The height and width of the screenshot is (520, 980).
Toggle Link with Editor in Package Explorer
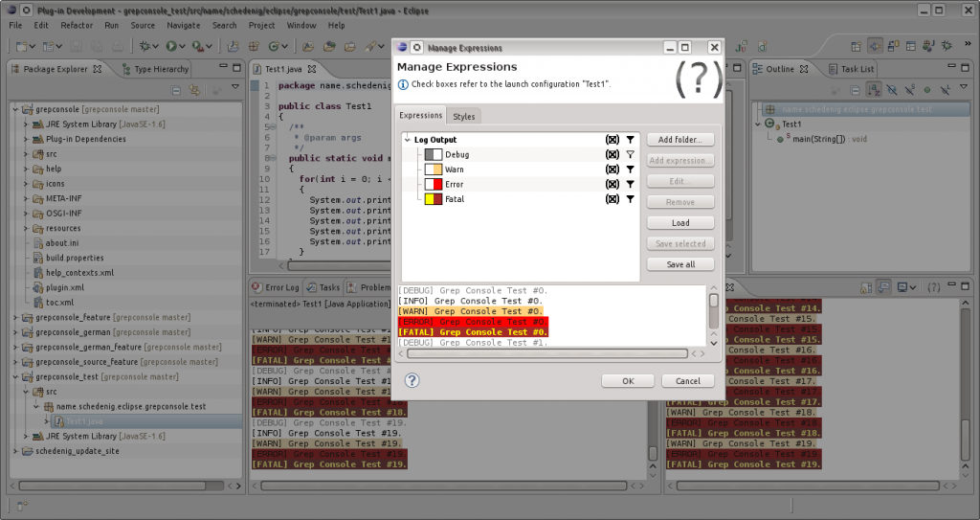point(194,90)
